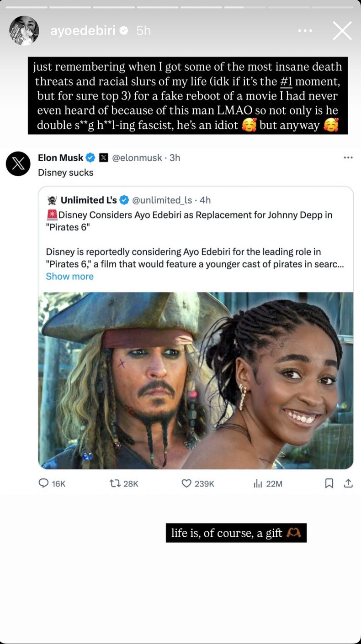Click the verified badge beside ayoedebiri
The width and height of the screenshot is (361, 644).
(x=124, y=31)
